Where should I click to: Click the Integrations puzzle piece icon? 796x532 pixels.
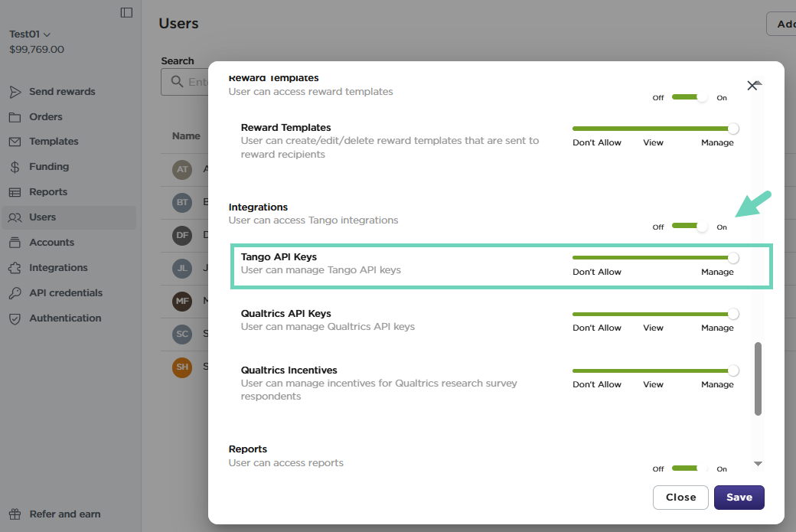pyautogui.click(x=15, y=268)
